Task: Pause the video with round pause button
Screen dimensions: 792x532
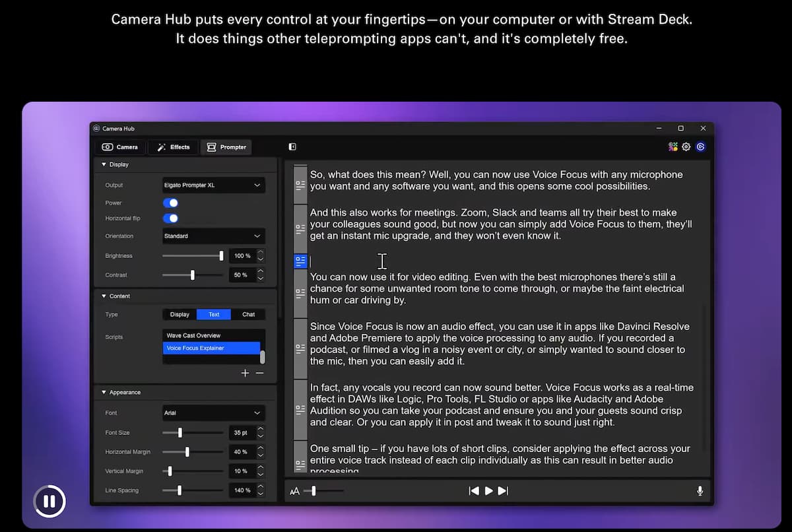Action: [x=49, y=501]
